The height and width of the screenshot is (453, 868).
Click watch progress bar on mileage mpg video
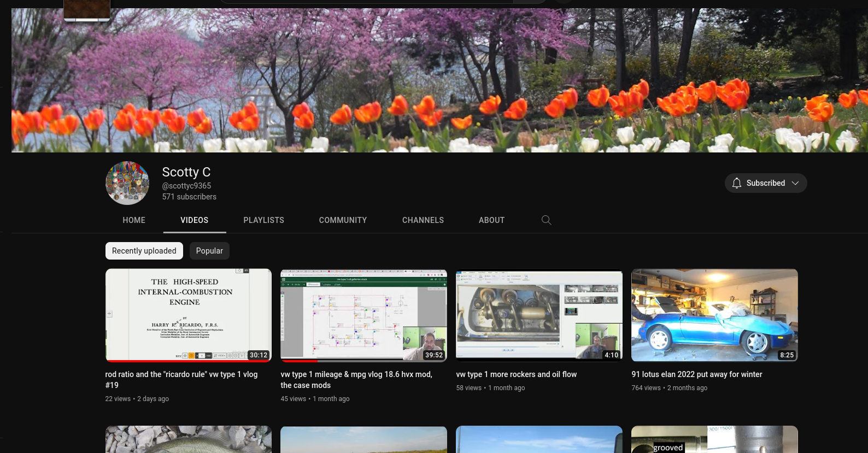coord(364,361)
